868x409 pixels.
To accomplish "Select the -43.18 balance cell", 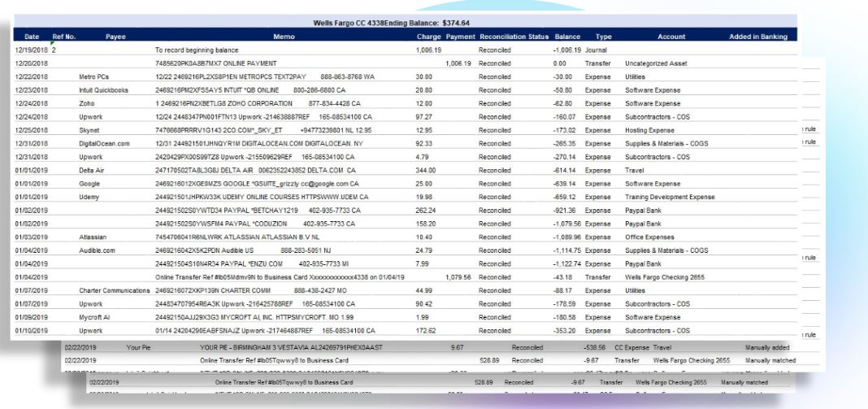I will [562, 277].
